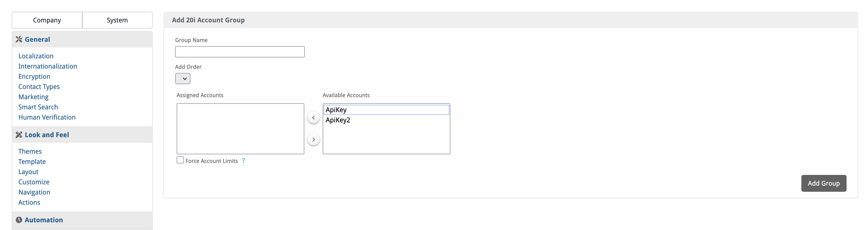Open the Layout settings link
The height and width of the screenshot is (230, 868).
pyautogui.click(x=28, y=172)
